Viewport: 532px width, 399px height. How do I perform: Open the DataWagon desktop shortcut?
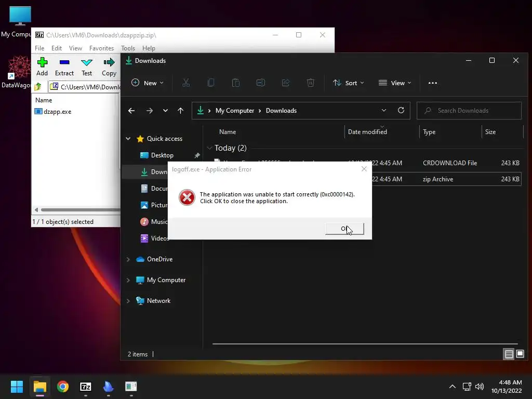pyautogui.click(x=17, y=72)
